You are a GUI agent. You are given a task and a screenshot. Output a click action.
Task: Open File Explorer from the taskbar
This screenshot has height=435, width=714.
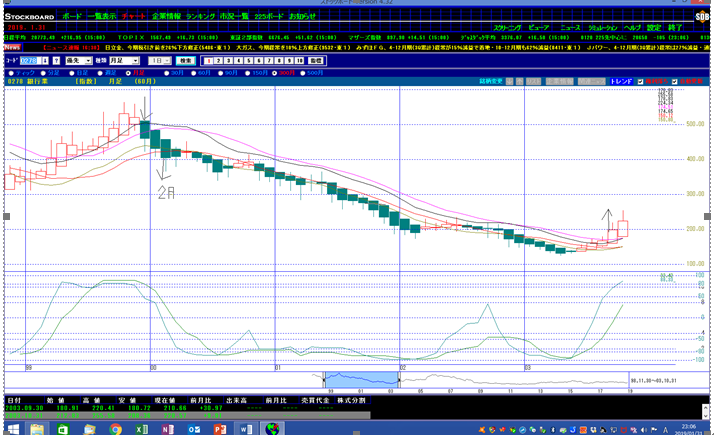pos(37,429)
